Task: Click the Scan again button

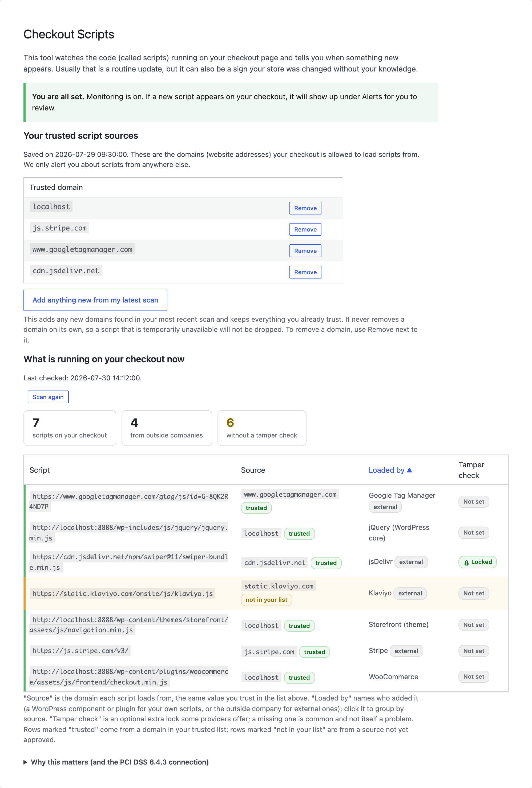Action: click(48, 397)
